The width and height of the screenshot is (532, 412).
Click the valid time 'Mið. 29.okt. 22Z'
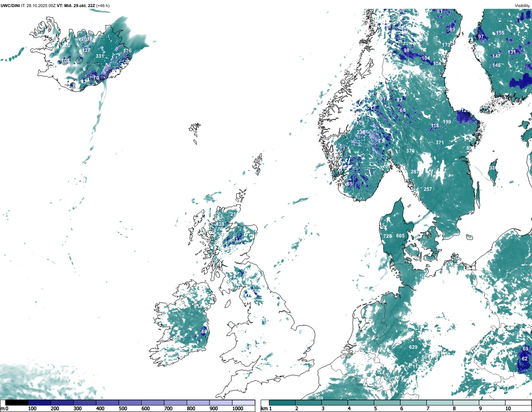coord(79,5)
